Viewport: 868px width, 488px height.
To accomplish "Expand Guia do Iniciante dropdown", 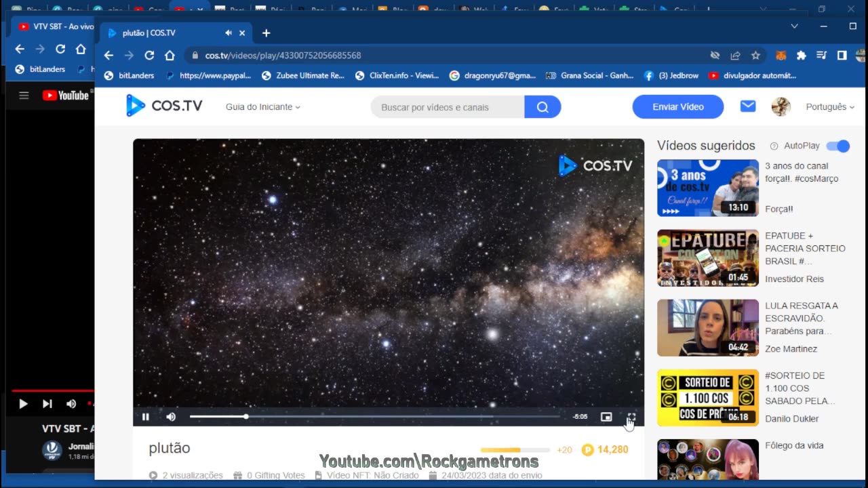I will 263,107.
